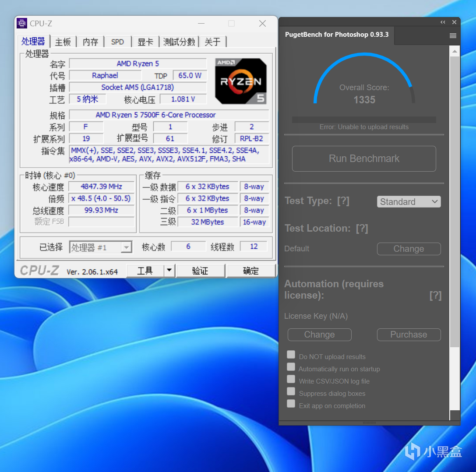
Task: Open the 測試分數 benchmark tab
Action: pos(179,42)
